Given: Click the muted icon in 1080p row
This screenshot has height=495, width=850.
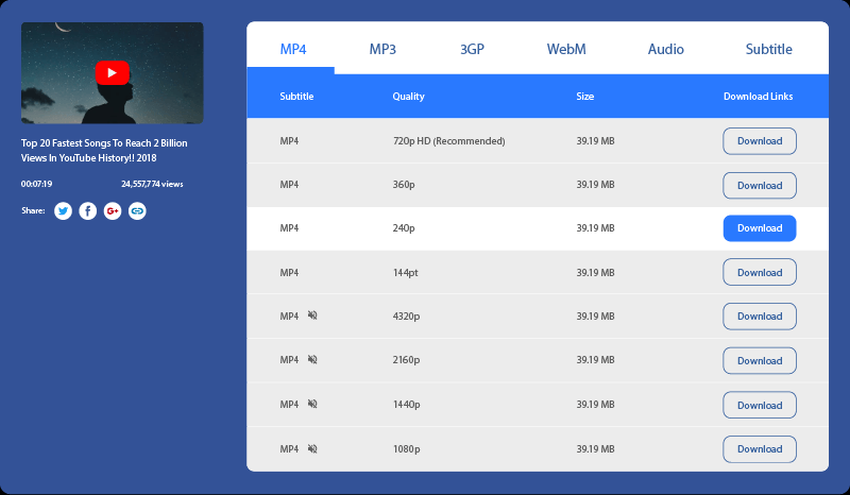Looking at the screenshot, I should coord(313,449).
